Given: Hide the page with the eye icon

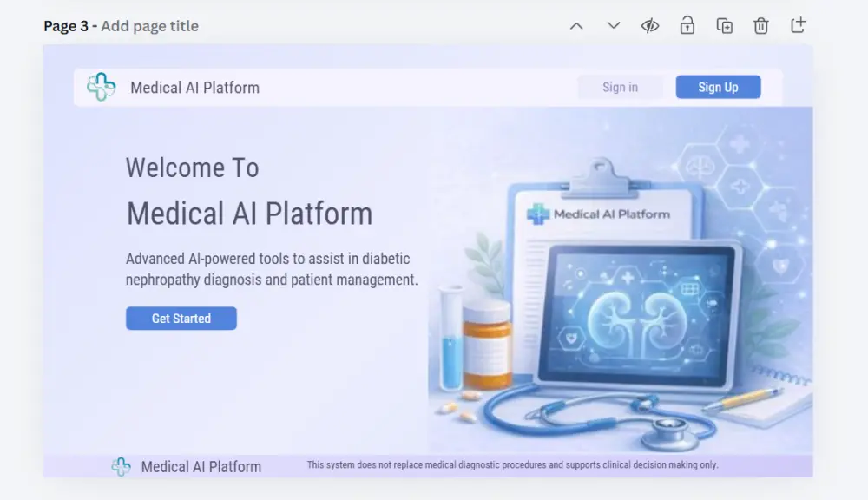Looking at the screenshot, I should tap(649, 26).
